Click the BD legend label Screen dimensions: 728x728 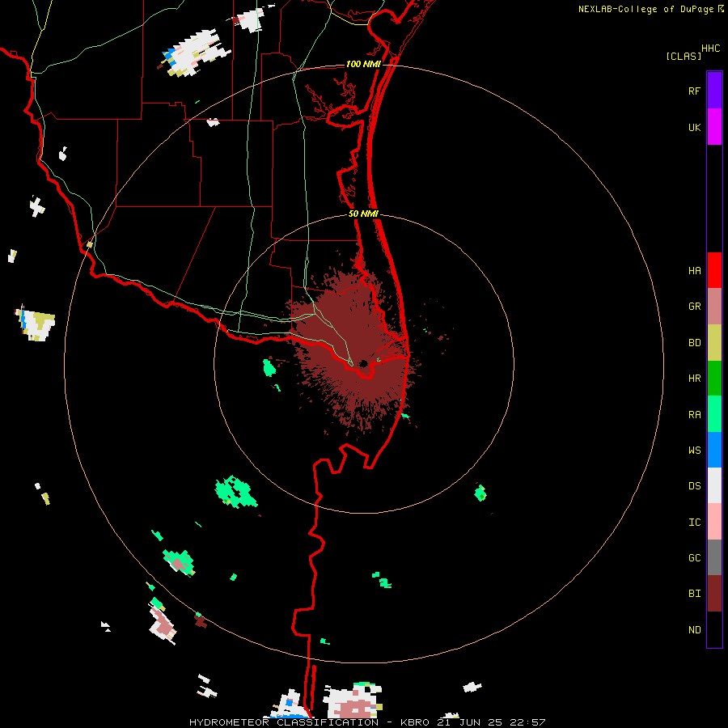pos(694,343)
